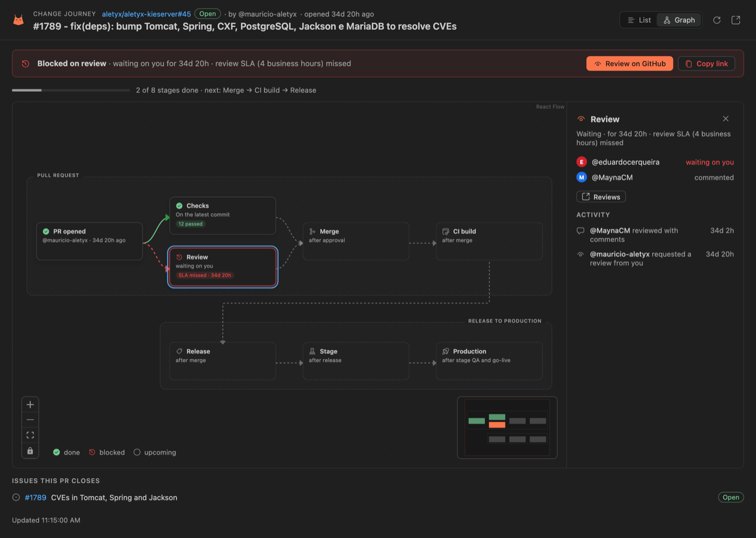This screenshot has height=538, width=756.
Task: Click the review request eye icon in Activity
Action: click(580, 254)
